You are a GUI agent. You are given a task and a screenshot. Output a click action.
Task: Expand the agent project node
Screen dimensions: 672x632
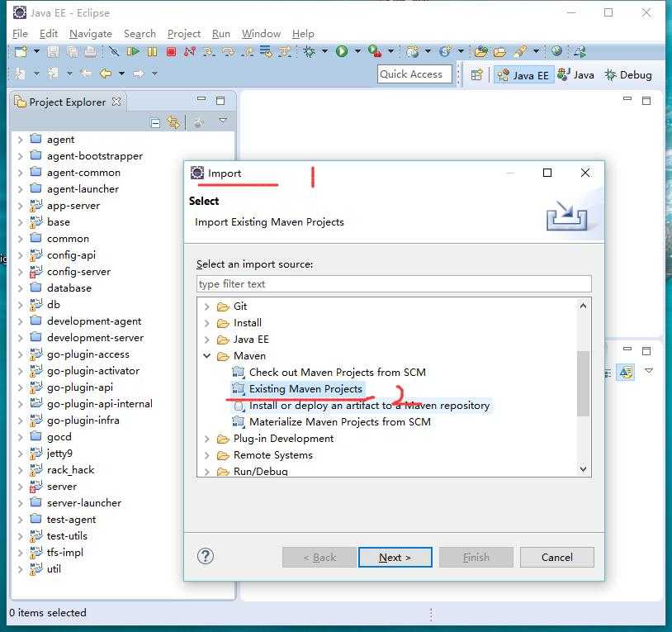pyautogui.click(x=20, y=140)
